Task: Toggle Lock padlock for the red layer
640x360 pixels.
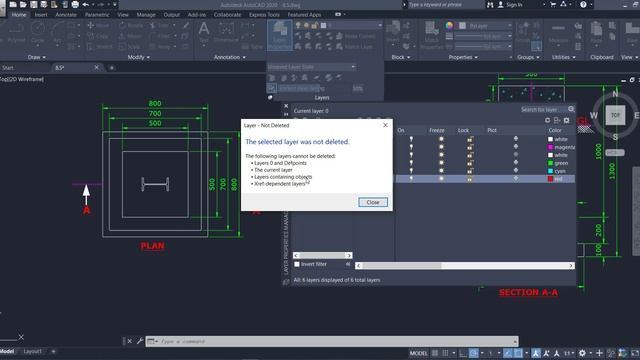Action: pyautogui.click(x=470, y=179)
